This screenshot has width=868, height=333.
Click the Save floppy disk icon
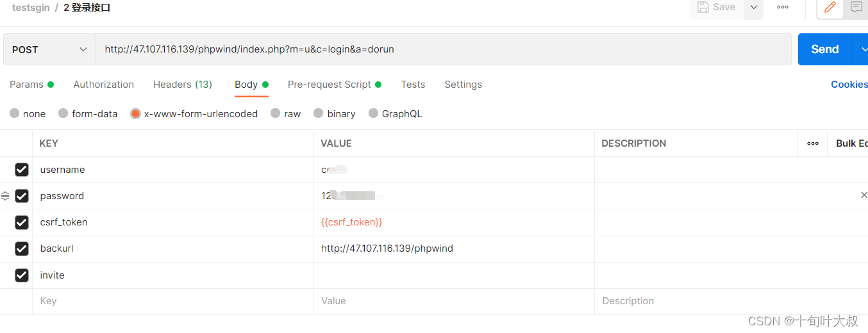tap(703, 7)
